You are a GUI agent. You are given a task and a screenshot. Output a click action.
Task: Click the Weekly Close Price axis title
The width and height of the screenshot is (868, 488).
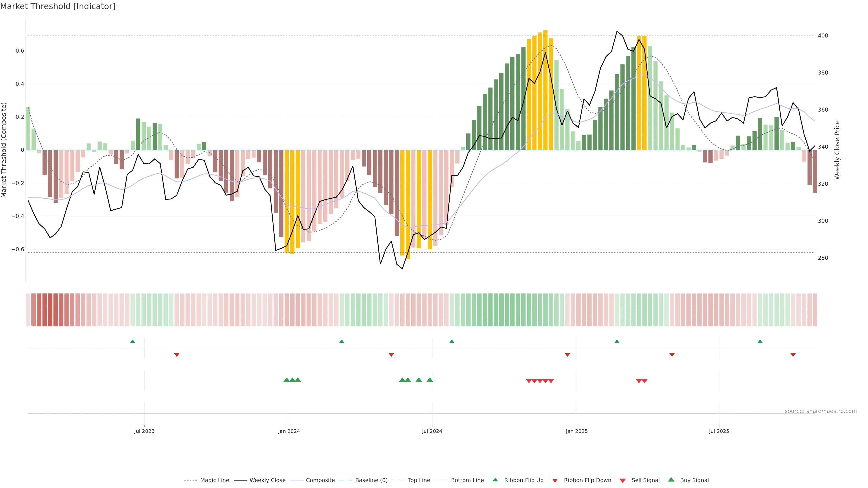837,150
